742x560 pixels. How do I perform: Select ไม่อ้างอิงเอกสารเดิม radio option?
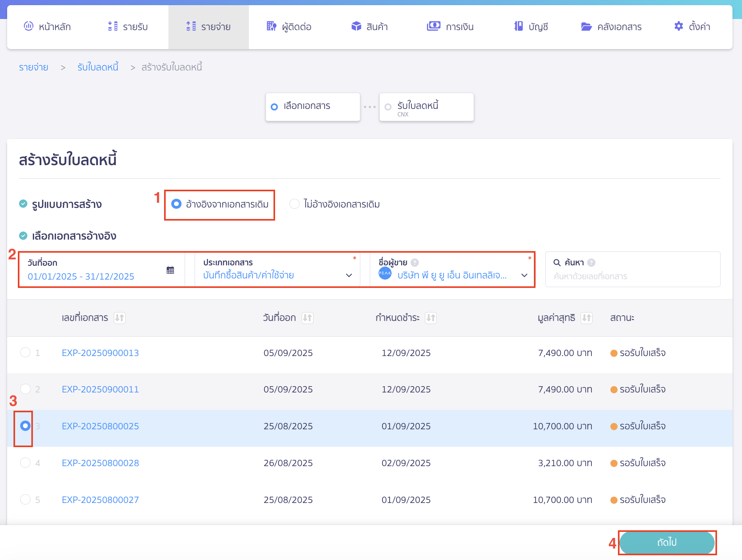coord(295,204)
